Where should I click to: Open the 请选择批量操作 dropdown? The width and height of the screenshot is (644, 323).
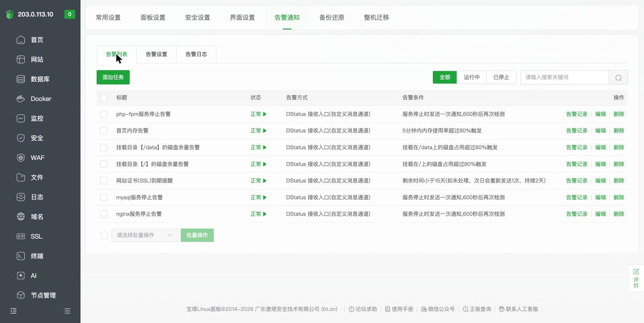point(145,235)
